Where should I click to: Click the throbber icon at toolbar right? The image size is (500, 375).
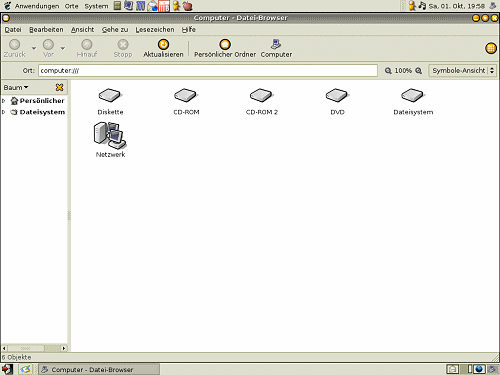pyautogui.click(x=491, y=48)
